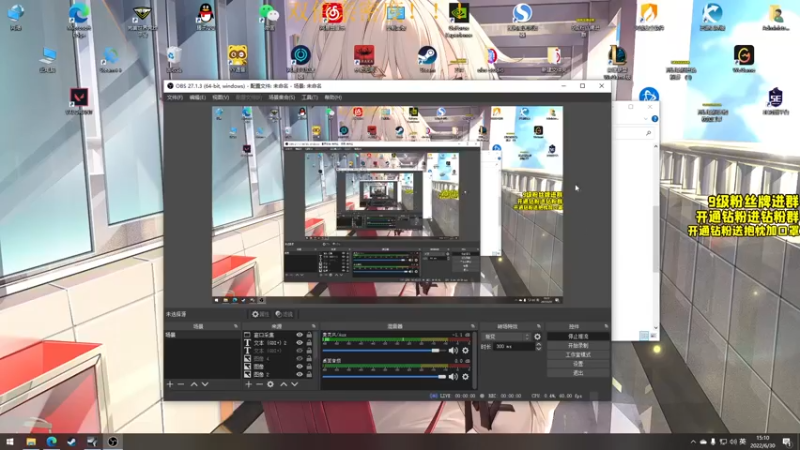Open Windows Start button on taskbar
This screenshot has width=800, height=450.
coord(10,442)
